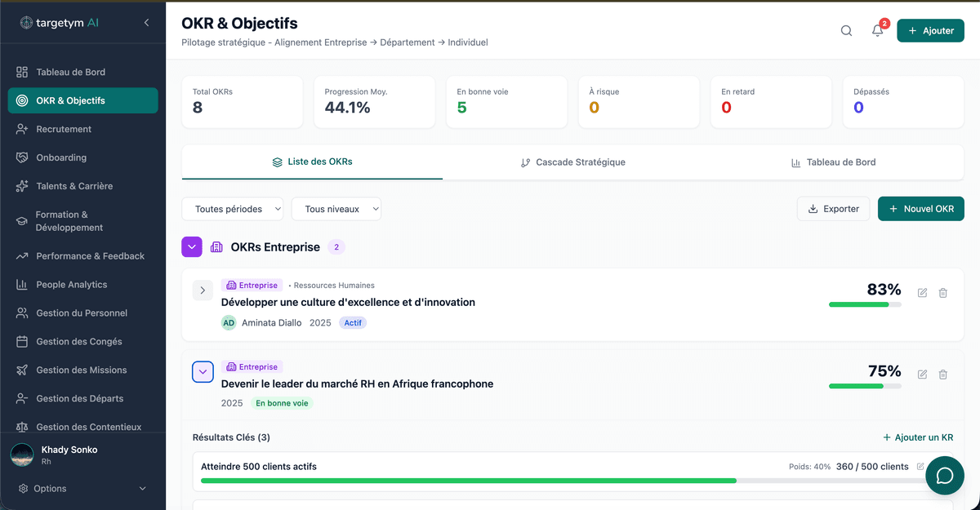Click Ajouter un KR link

[917, 437]
